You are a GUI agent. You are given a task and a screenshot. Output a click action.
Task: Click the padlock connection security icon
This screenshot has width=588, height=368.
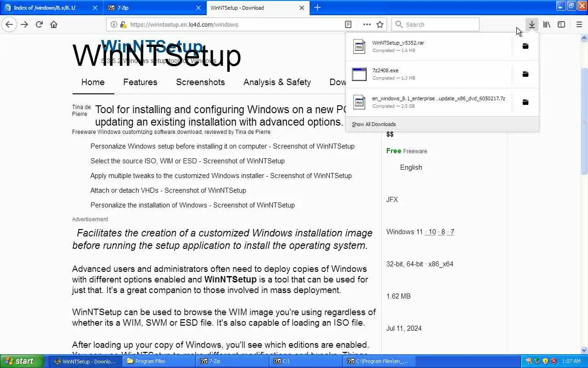(123, 24)
